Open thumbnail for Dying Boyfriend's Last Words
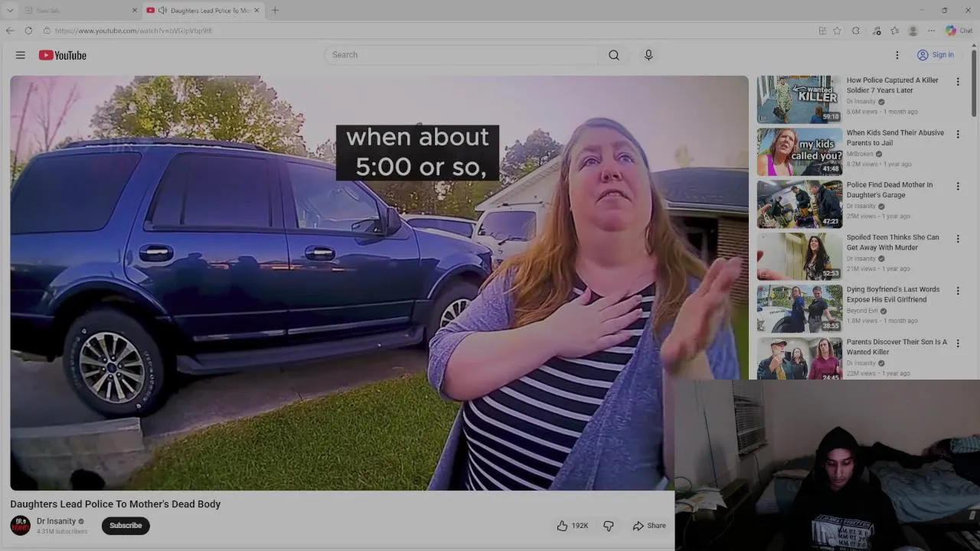Screen dimensions: 980x551 pyautogui.click(x=799, y=308)
